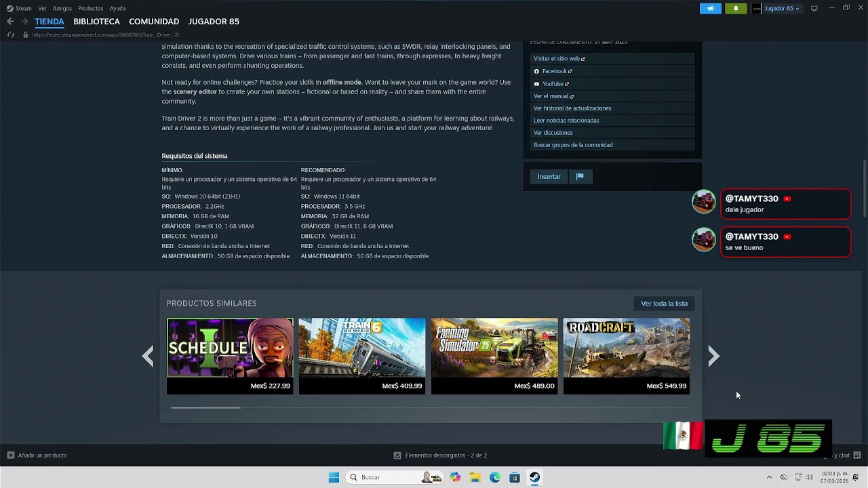Click the Steam icon in the taskbar

pos(534,477)
